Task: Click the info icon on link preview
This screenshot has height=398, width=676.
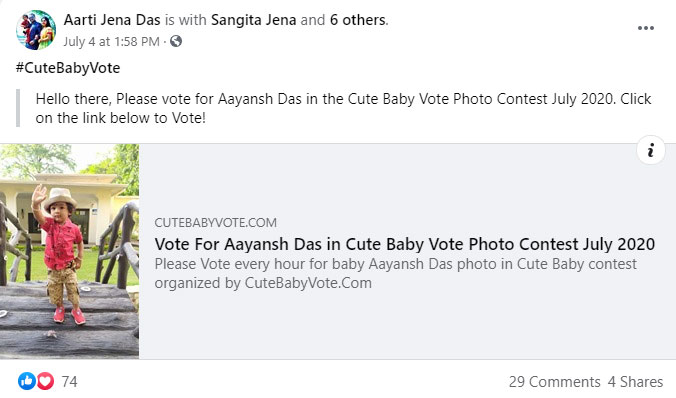Action: coord(651,150)
